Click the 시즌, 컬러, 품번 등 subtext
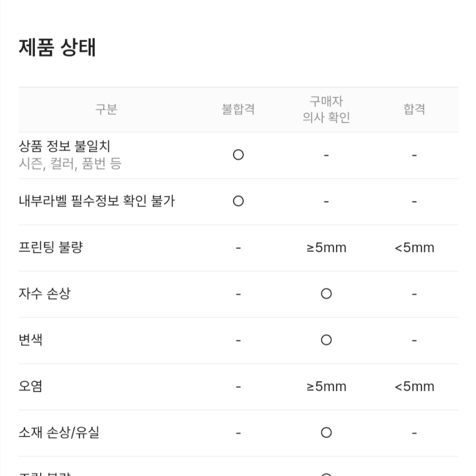The width and height of the screenshot is (476, 476). coord(70,164)
